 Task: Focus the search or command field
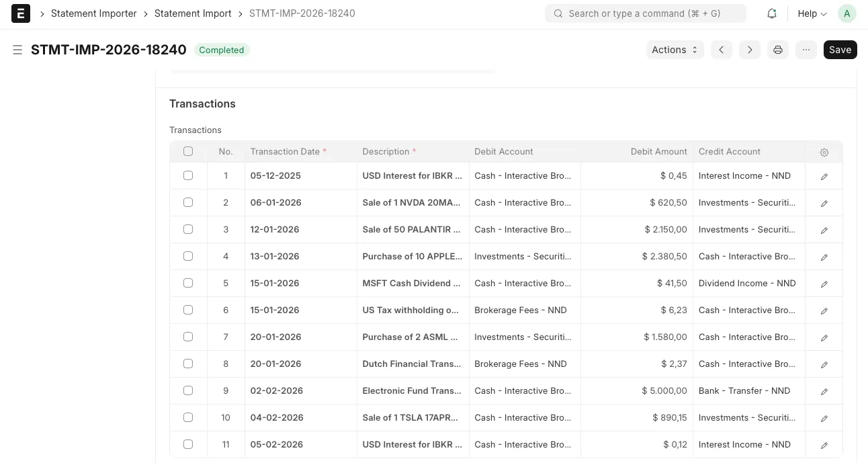[x=646, y=13]
